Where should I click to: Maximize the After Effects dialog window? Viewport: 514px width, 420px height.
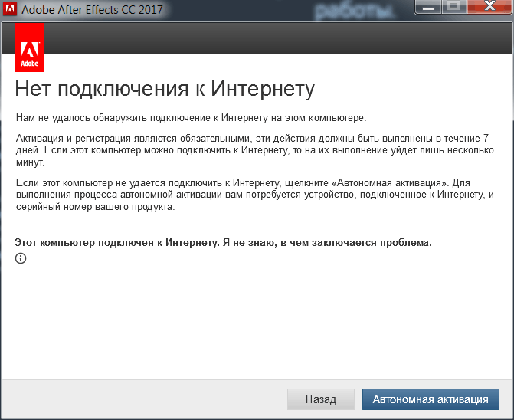point(454,7)
